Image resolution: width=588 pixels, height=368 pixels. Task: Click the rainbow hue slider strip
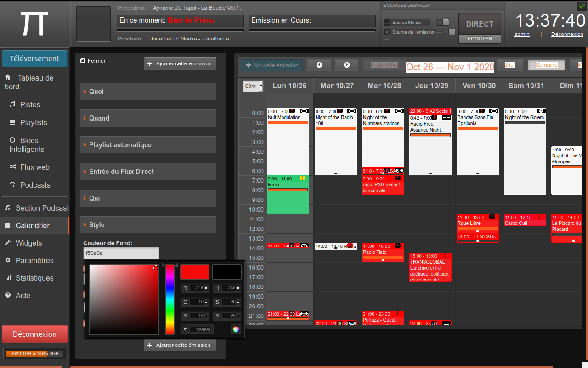click(x=170, y=299)
